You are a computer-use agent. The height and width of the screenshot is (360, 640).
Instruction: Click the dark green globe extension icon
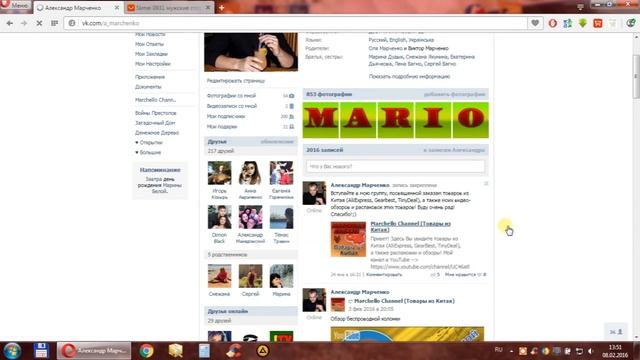coord(631,23)
